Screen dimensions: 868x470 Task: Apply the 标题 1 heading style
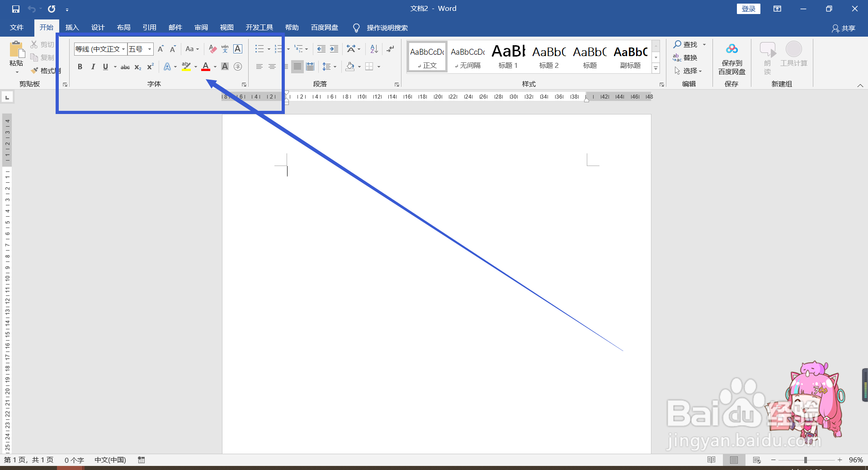(x=508, y=57)
